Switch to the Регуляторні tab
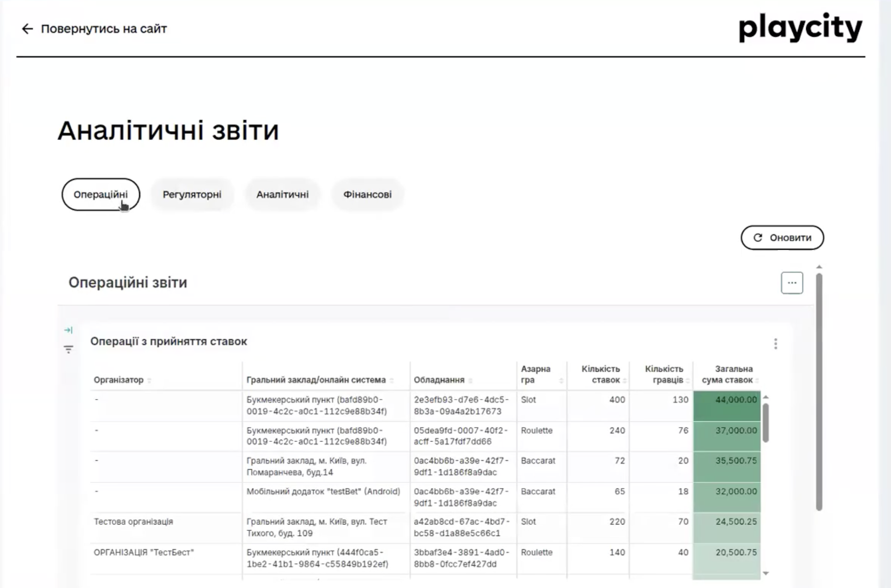Screen dimensions: 891x588 click(x=192, y=194)
